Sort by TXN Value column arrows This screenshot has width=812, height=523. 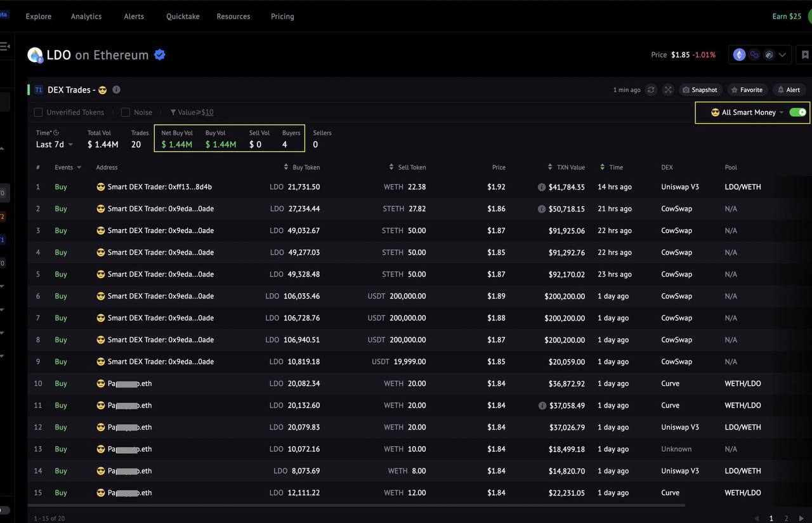pyautogui.click(x=550, y=168)
